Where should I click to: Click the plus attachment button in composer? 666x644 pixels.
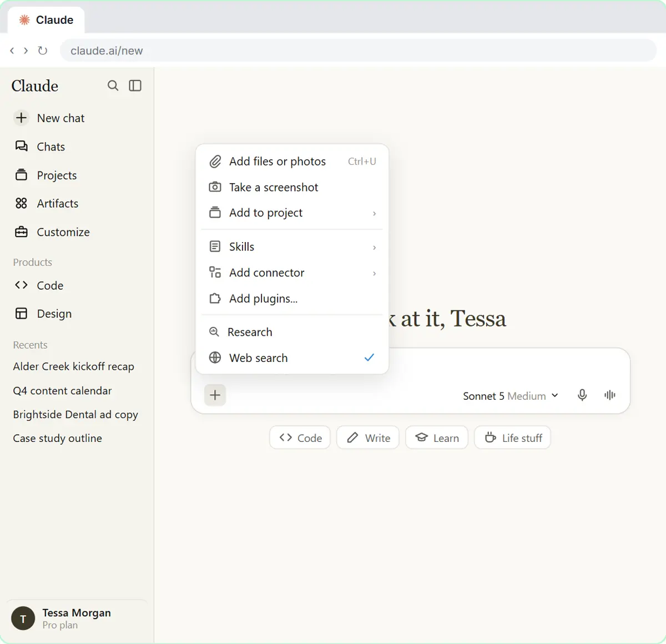[x=215, y=395]
